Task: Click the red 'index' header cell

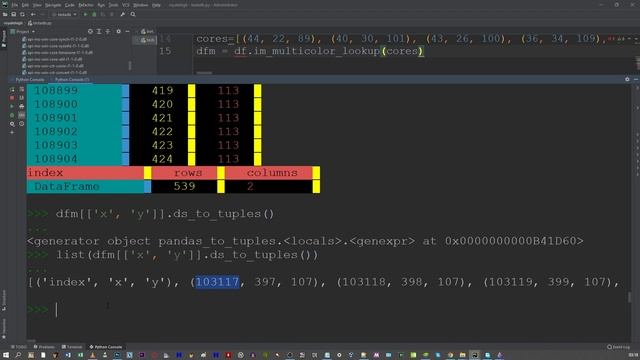Action: (x=85, y=173)
